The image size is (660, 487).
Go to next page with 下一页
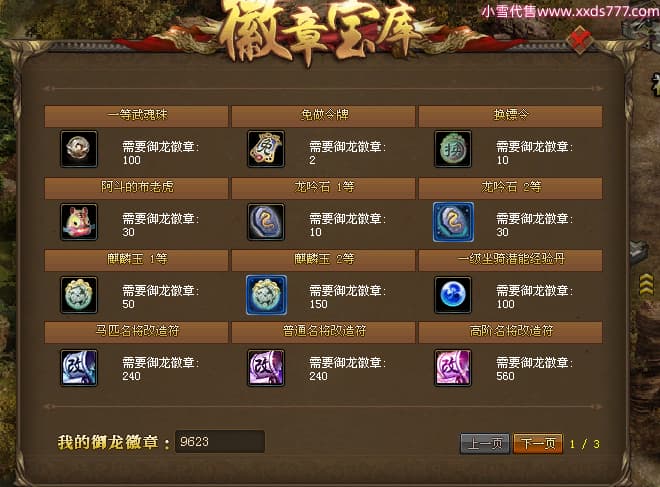pyautogui.click(x=538, y=443)
